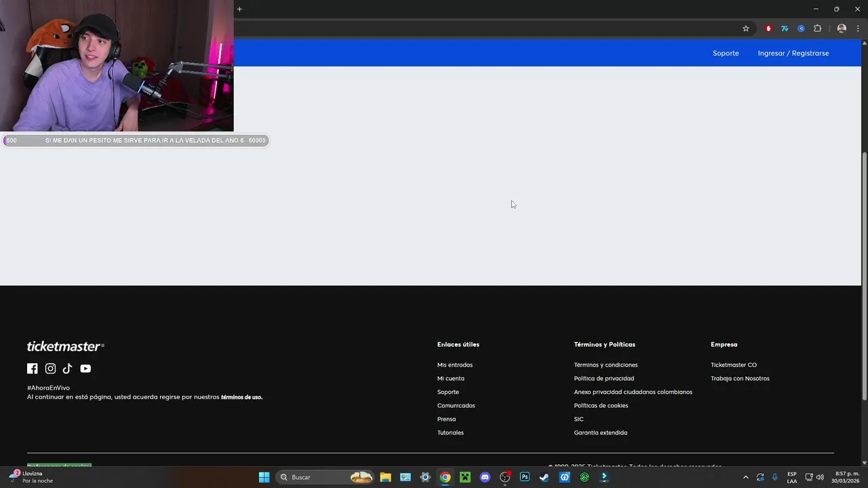Open the ESP LAA language switcher

click(x=792, y=477)
